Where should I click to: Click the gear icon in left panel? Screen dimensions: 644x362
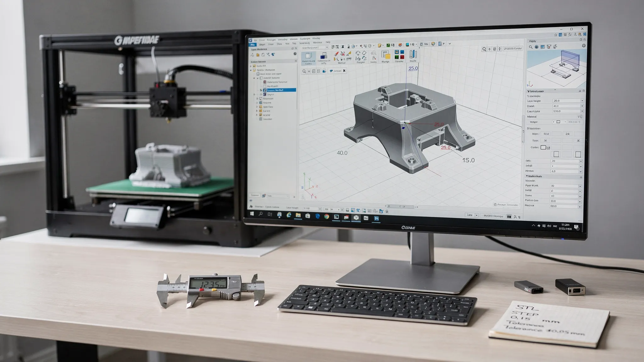click(x=295, y=54)
